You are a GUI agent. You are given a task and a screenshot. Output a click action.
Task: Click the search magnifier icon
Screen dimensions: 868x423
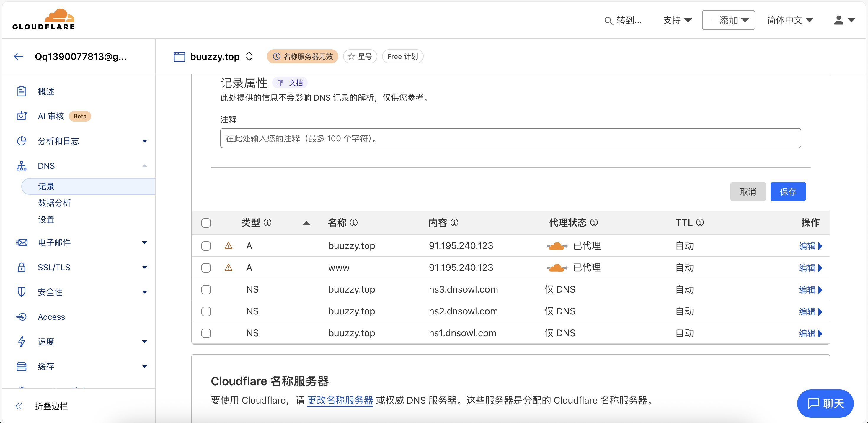(608, 21)
